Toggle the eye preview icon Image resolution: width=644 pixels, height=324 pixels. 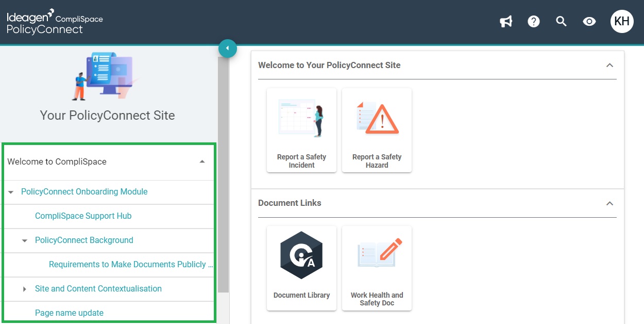click(x=589, y=21)
